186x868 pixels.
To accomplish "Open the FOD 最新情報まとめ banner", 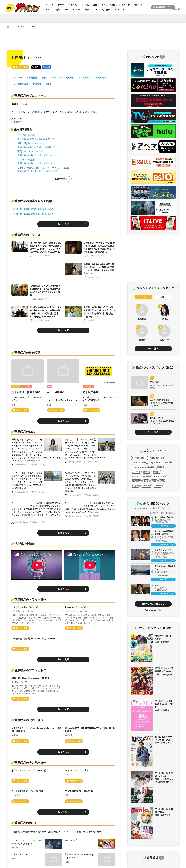I will 153,101.
